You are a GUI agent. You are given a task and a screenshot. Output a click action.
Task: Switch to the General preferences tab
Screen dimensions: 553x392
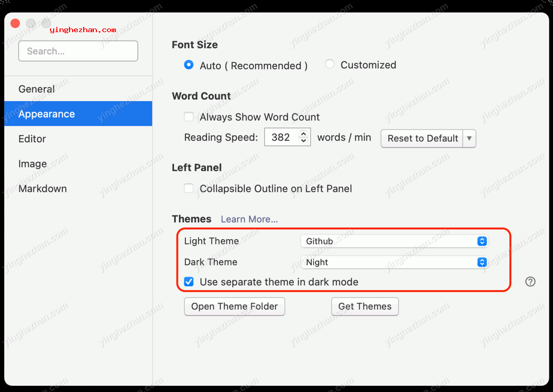point(36,89)
